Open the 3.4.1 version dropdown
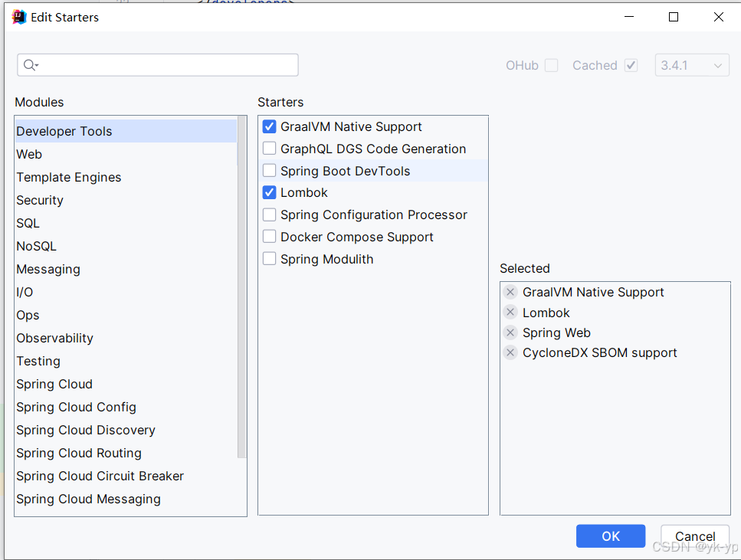 [x=692, y=65]
